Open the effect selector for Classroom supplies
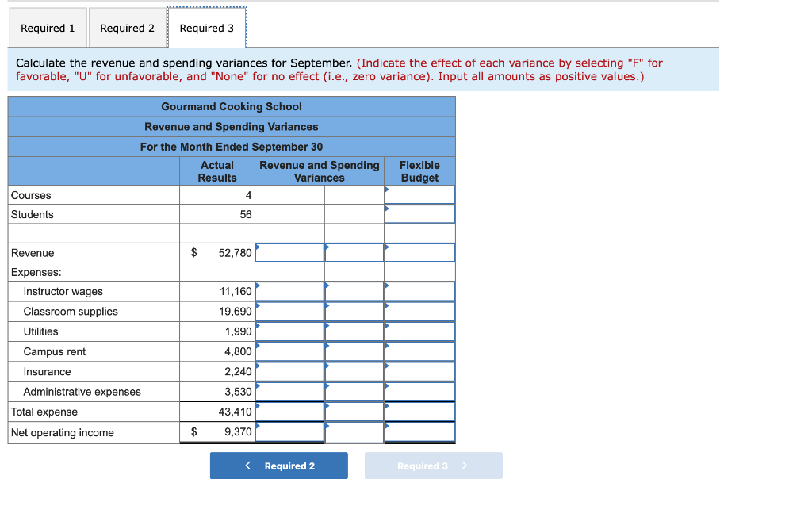The width and height of the screenshot is (812, 525). coord(354,311)
